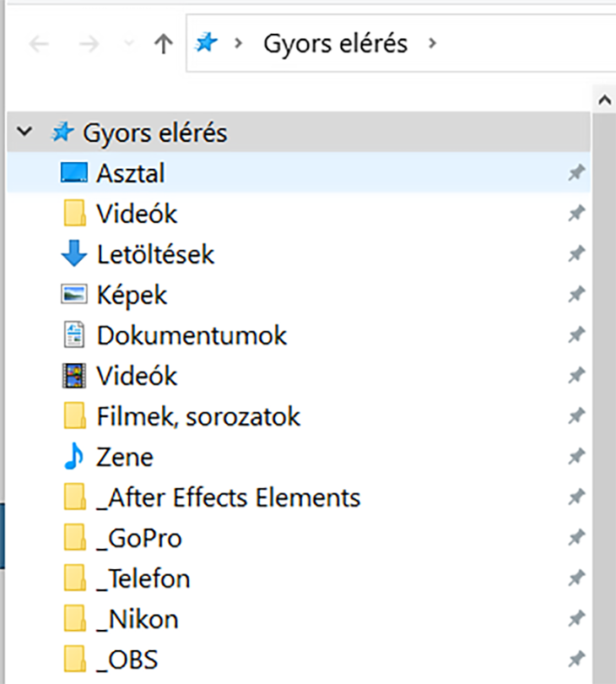Click the Letöltések blue download arrow icon
Screen dimensions: 616x684
click(73, 253)
